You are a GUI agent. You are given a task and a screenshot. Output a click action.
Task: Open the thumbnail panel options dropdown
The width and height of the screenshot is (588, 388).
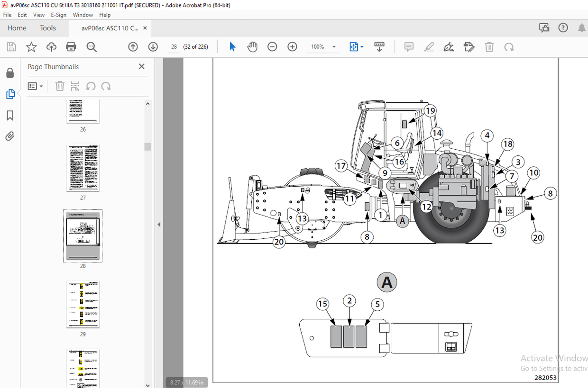(35, 86)
